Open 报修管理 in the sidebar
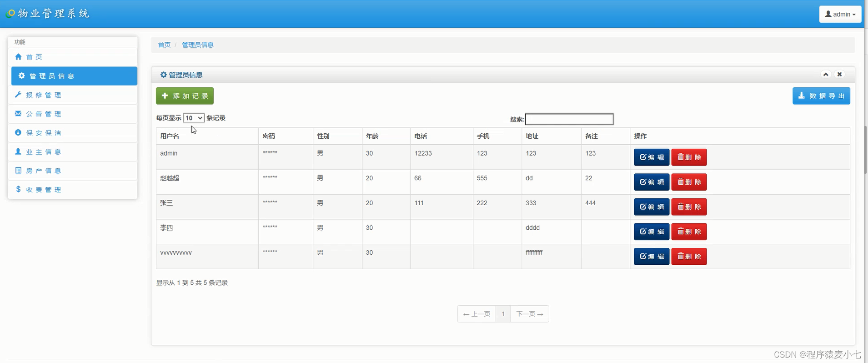The width and height of the screenshot is (868, 363). point(73,95)
